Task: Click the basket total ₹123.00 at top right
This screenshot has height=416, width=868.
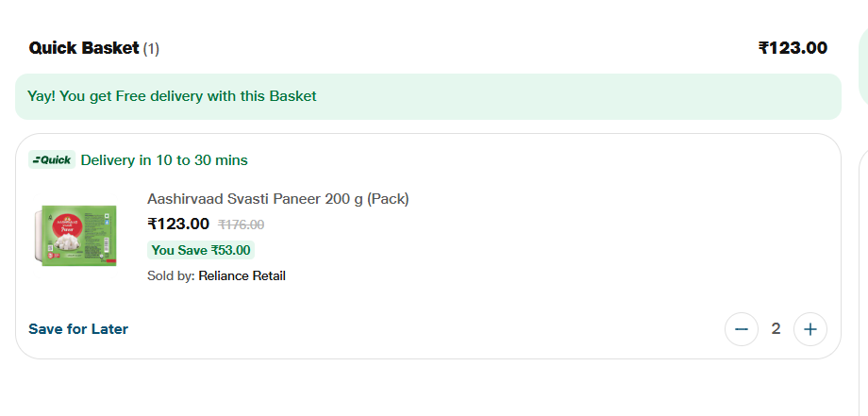Action: point(793,48)
